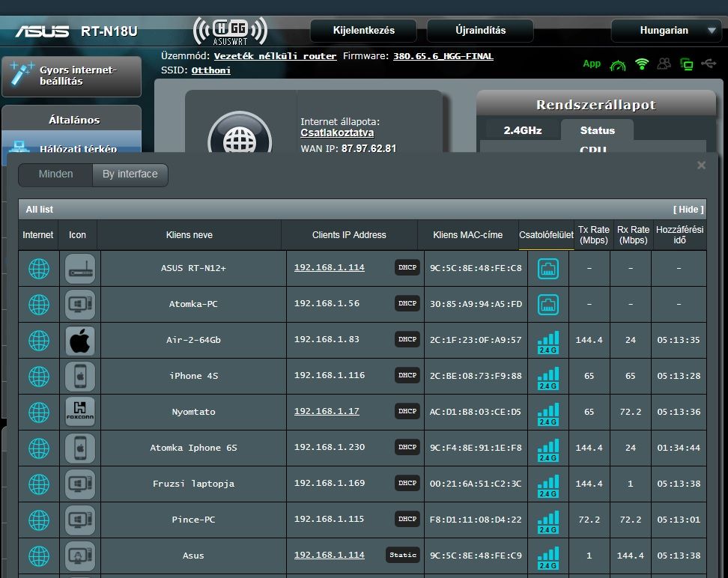
Task: Click the Static badge for Asus client
Action: point(402,556)
